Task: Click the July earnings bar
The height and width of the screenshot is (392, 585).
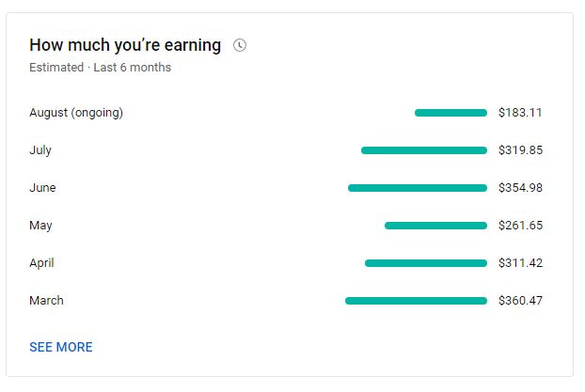Action: (x=424, y=150)
